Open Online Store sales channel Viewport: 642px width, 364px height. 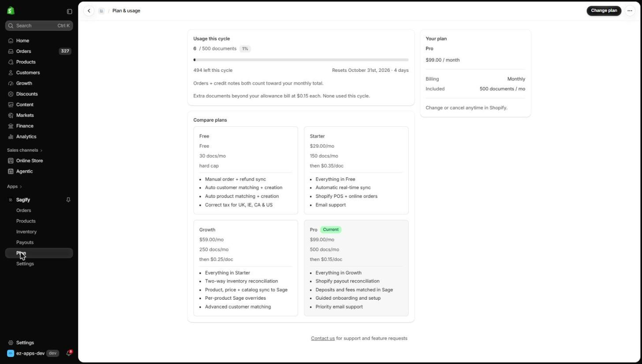39,161
